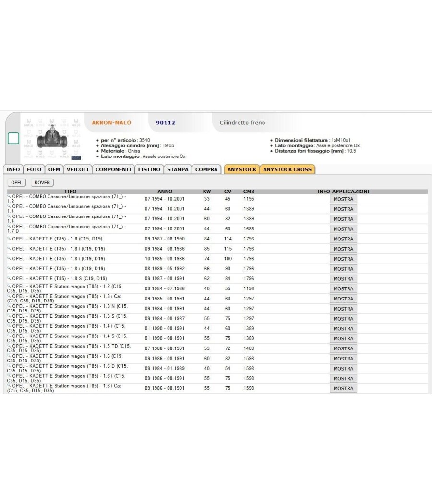The width and height of the screenshot is (432, 504).
Task: Filter vehicles by OPEL button
Action: [17, 182]
